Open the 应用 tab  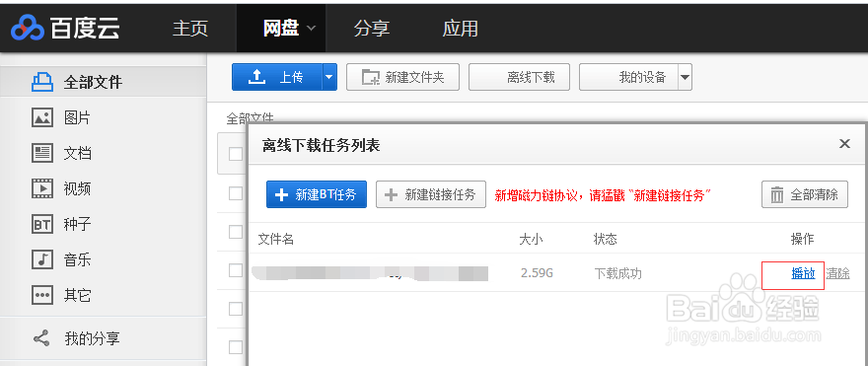460,29
